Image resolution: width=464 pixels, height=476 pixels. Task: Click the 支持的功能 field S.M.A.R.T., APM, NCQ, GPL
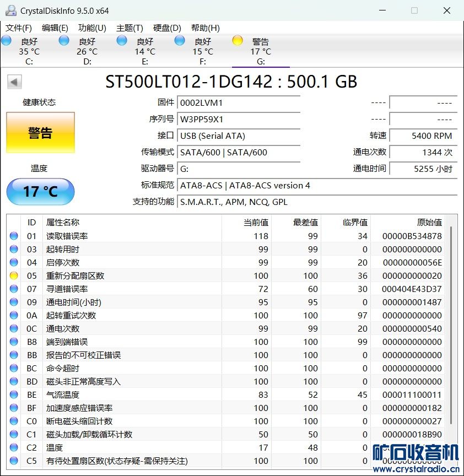pos(317,202)
